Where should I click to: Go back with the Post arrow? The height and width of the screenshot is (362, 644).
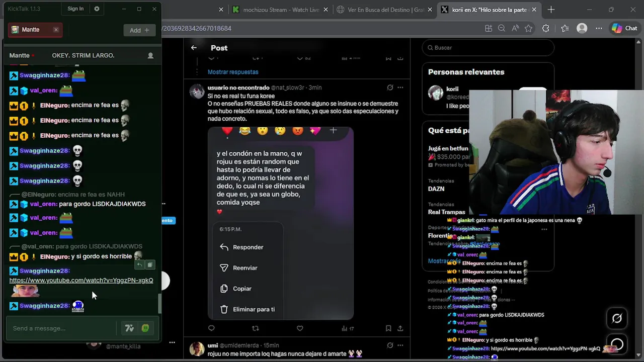[x=194, y=48]
